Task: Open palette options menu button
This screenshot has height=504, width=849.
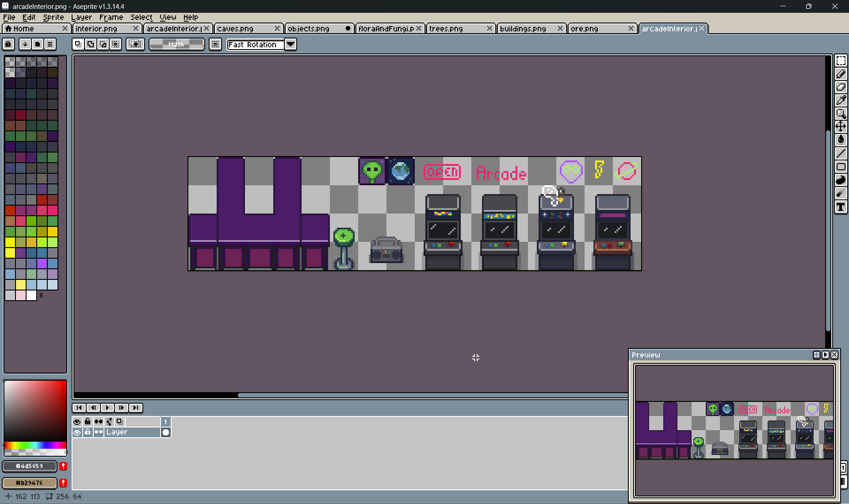Action: click(x=50, y=44)
